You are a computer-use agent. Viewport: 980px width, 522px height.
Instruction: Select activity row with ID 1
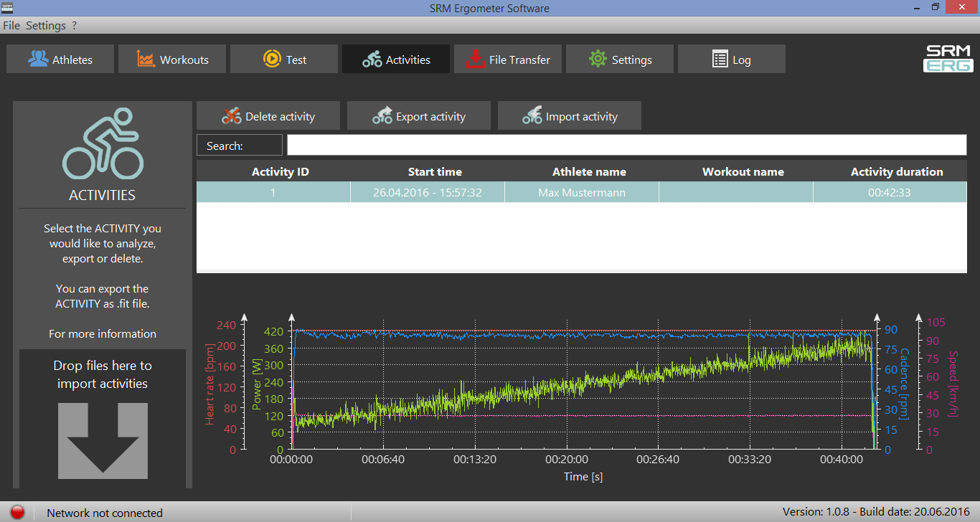(x=582, y=192)
